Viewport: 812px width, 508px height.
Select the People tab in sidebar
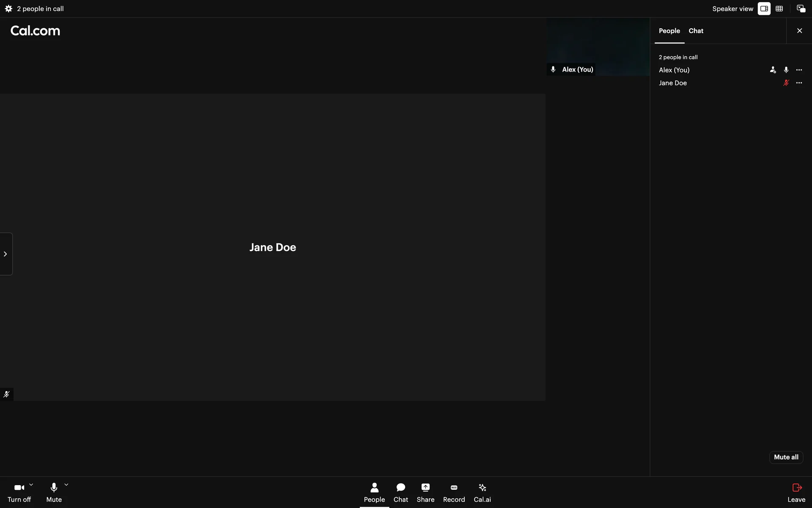(669, 31)
